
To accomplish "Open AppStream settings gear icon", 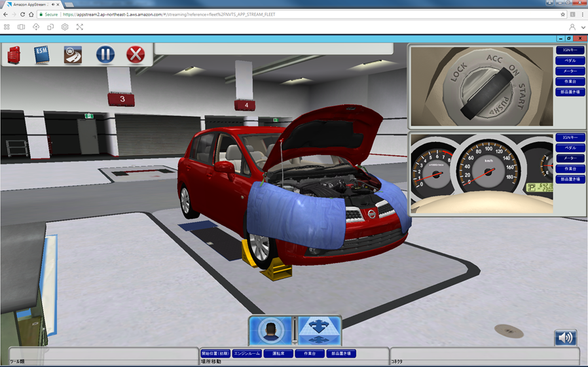I will point(65,27).
